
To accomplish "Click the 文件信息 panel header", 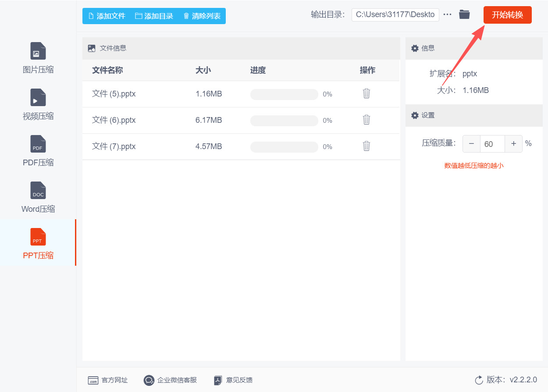I will (241, 48).
